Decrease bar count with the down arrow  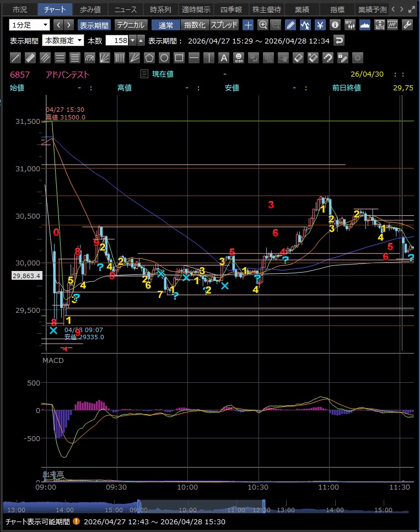pos(133,41)
